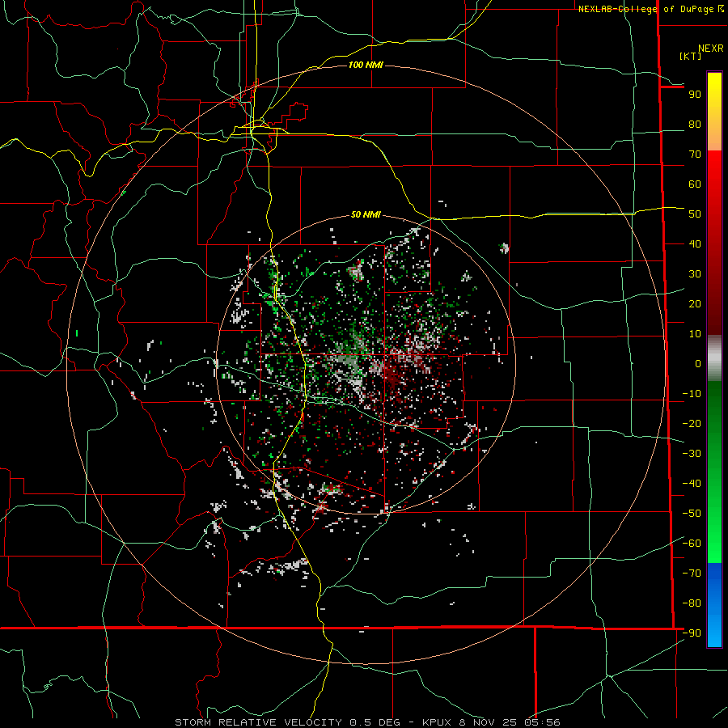The width and height of the screenshot is (728, 728).
Task: Click the -70 value on velocity scale
Action: coord(692,574)
